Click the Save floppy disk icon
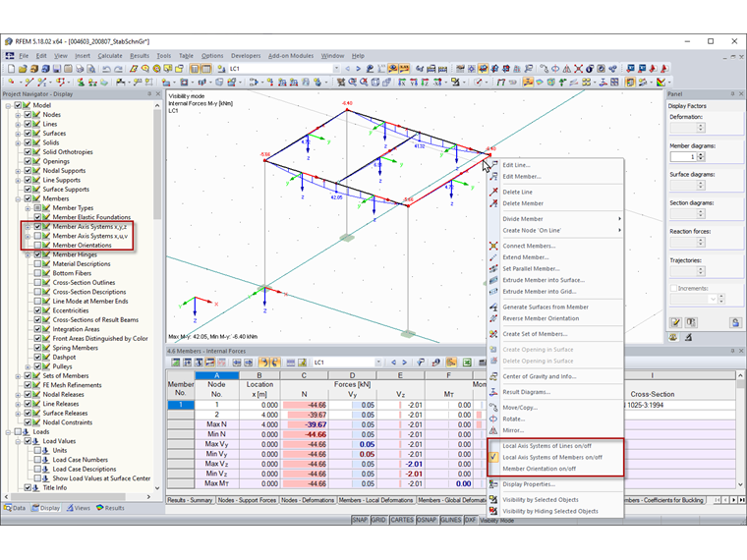The width and height of the screenshot is (747, 560). [57, 69]
